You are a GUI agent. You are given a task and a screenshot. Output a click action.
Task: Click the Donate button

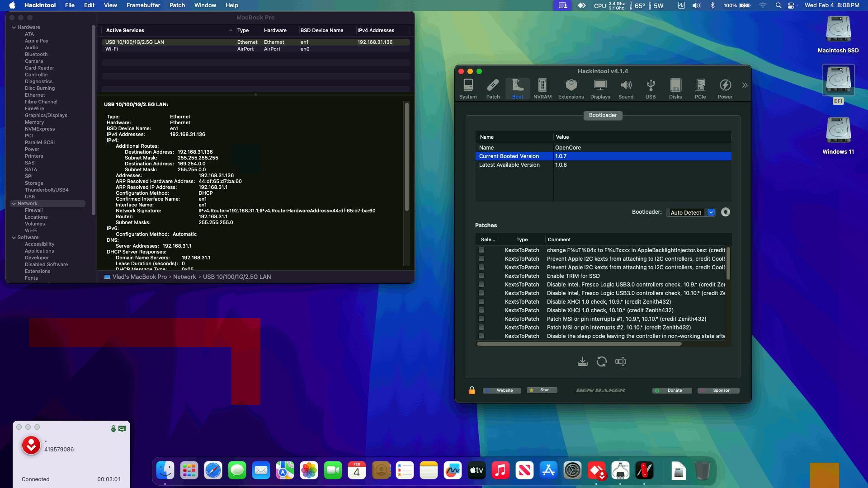tap(672, 390)
